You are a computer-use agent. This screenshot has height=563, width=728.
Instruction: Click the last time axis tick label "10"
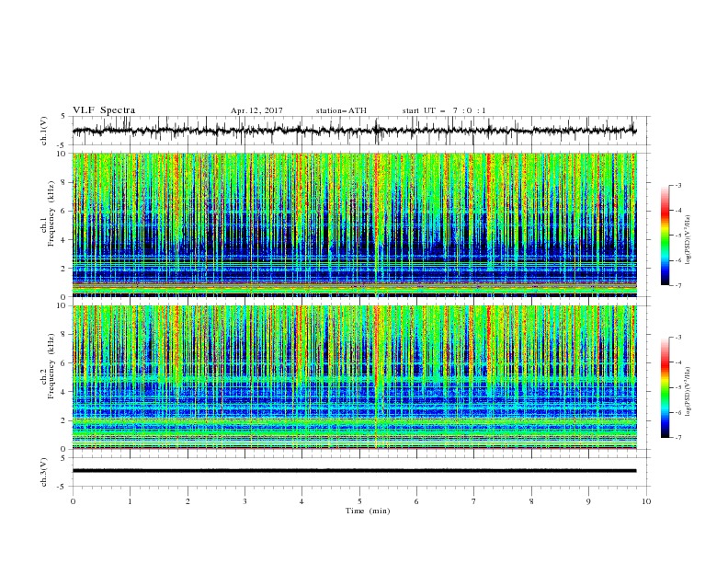tap(646, 501)
